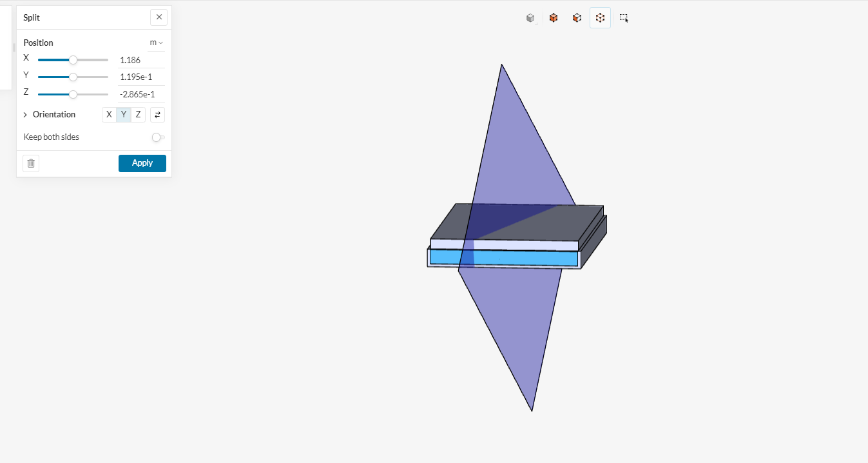The height and width of the screenshot is (463, 868).
Task: Click the X position slider handle
Action: point(73,59)
